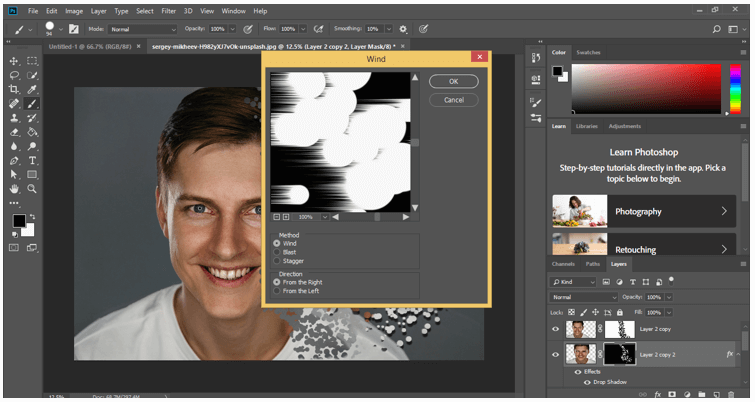
Task: Switch to the Channels tab
Action: tap(563, 264)
